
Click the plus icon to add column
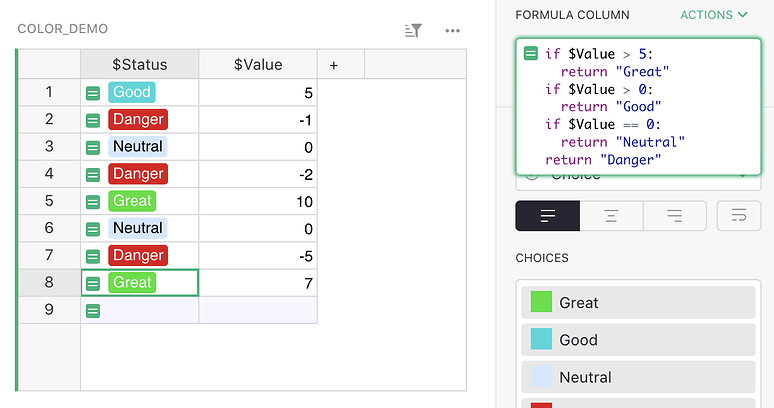[x=333, y=65]
